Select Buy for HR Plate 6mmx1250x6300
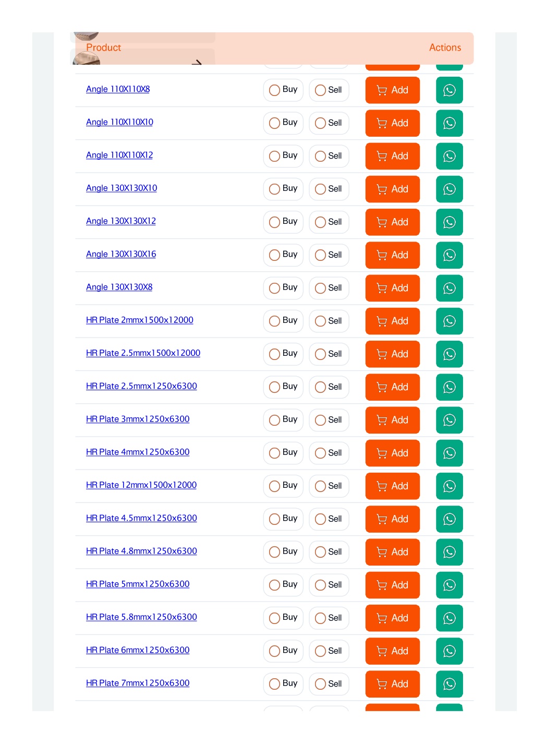 [283, 651]
